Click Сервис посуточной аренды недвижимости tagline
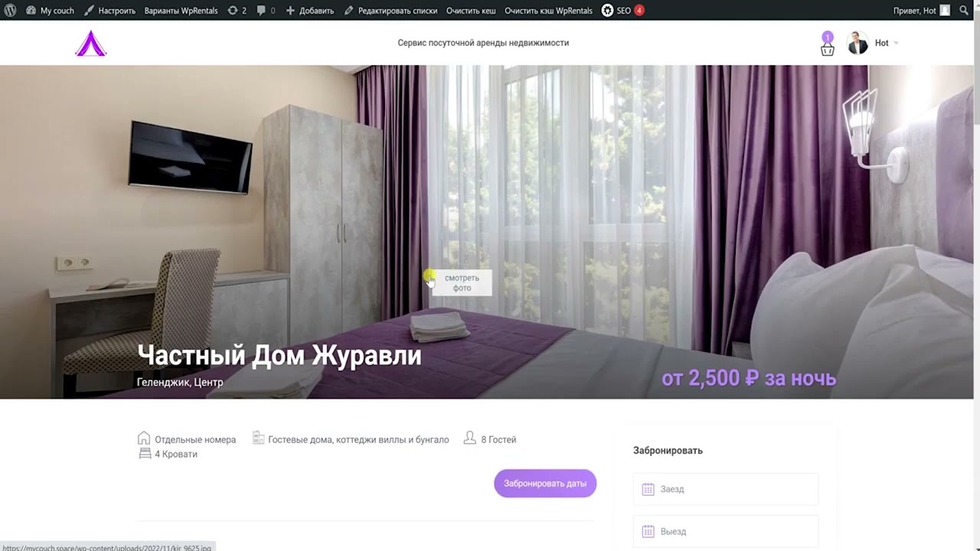Screen dimensions: 980x551 point(483,43)
